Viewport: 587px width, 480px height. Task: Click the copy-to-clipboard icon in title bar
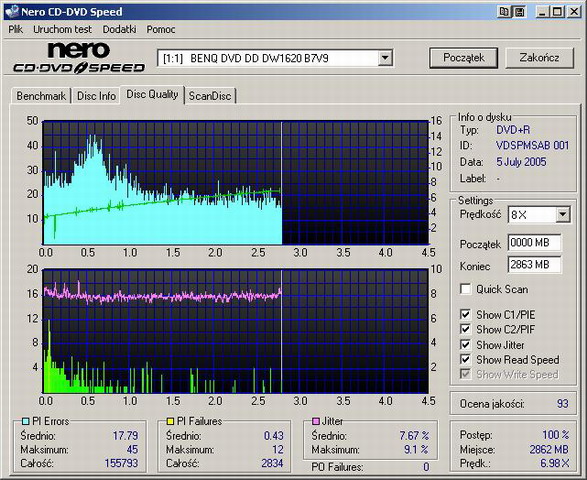coord(505,12)
